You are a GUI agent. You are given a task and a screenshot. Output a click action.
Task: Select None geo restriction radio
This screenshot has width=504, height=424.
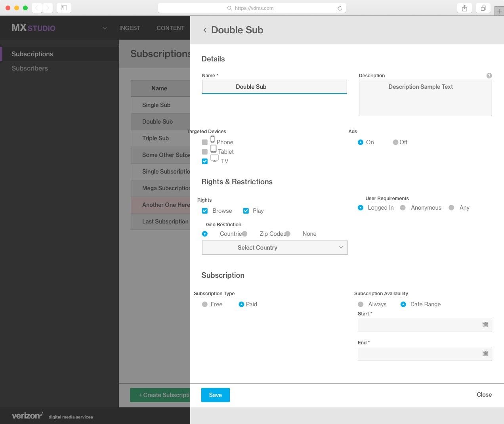288,234
